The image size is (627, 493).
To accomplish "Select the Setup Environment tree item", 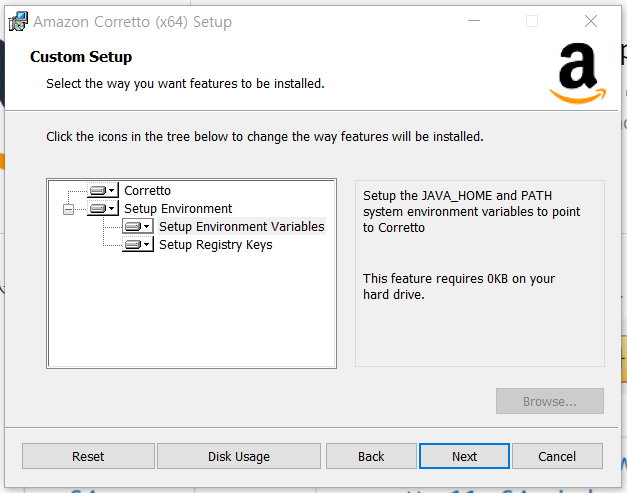I will coord(178,209).
